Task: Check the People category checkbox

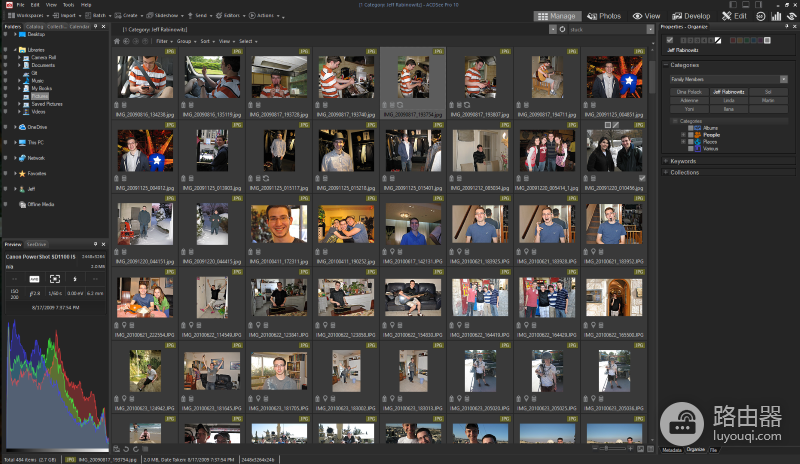Action: [x=690, y=135]
